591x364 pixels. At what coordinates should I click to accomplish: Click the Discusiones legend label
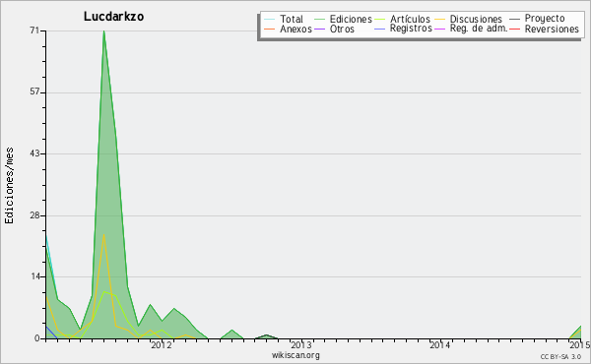pos(476,19)
